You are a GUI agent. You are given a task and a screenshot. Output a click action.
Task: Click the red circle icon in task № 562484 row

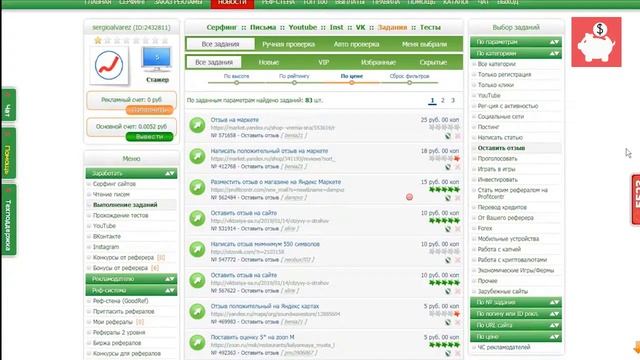[409, 197]
